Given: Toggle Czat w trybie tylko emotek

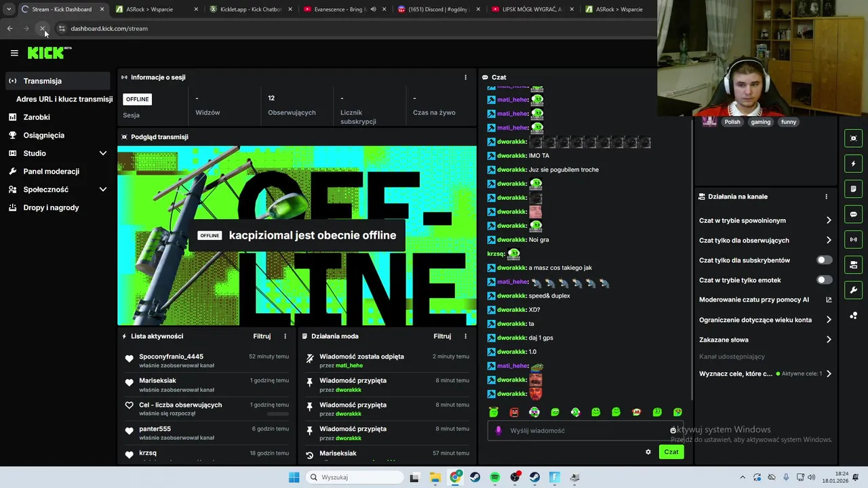Looking at the screenshot, I should 824,280.
